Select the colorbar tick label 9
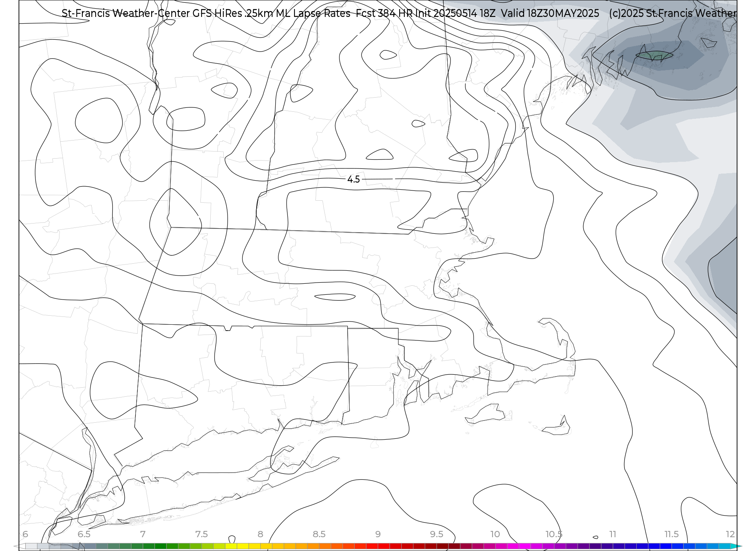This screenshot has width=756, height=551. 378,534
